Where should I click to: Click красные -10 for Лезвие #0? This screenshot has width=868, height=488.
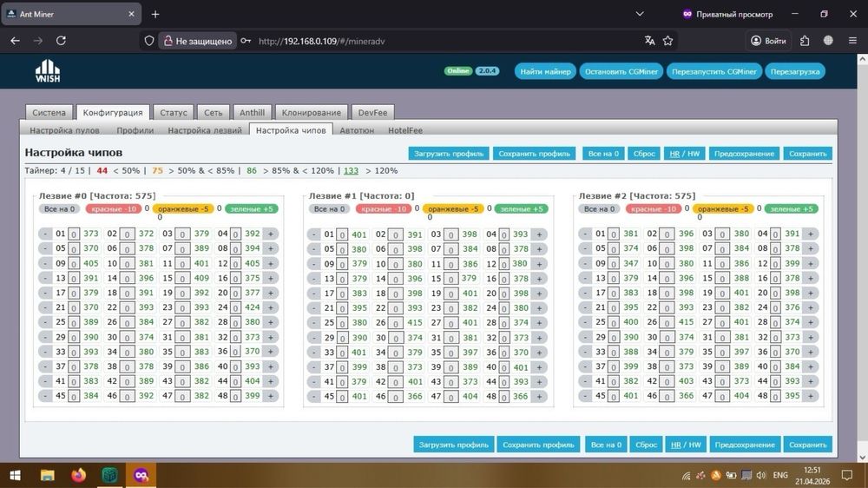(x=114, y=208)
